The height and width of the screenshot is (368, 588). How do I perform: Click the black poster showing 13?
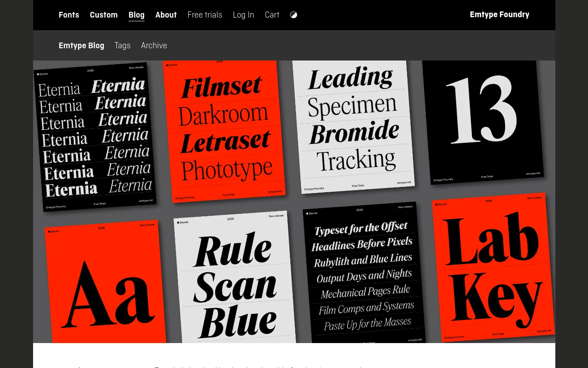click(483, 122)
